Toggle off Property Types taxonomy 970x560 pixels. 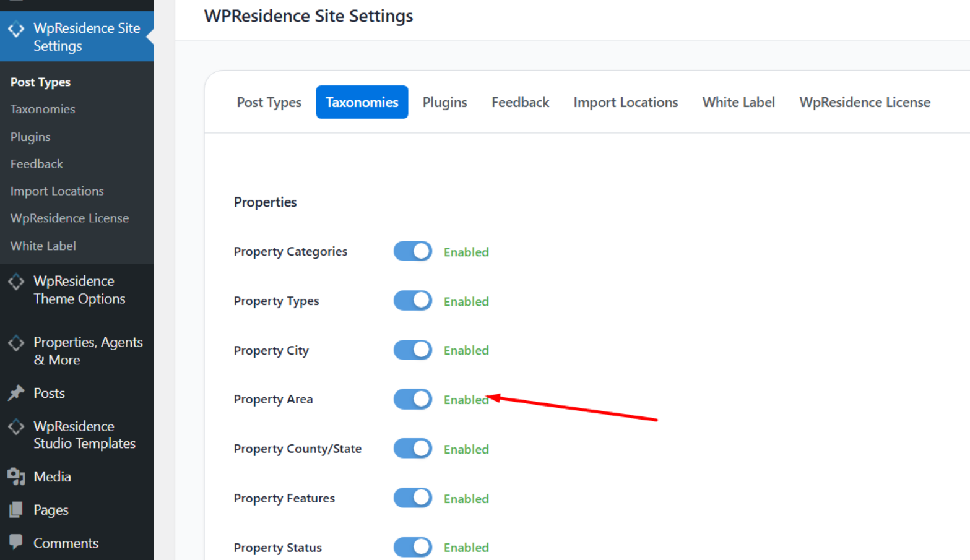click(413, 301)
